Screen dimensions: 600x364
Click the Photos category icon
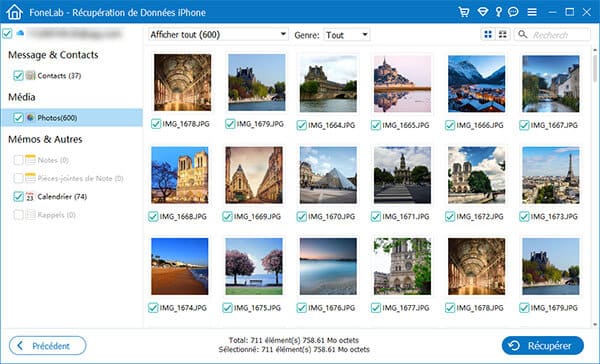30,118
